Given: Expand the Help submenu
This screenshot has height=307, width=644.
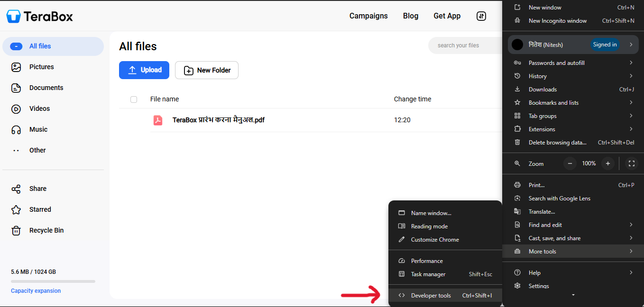Looking at the screenshot, I should coord(534,272).
